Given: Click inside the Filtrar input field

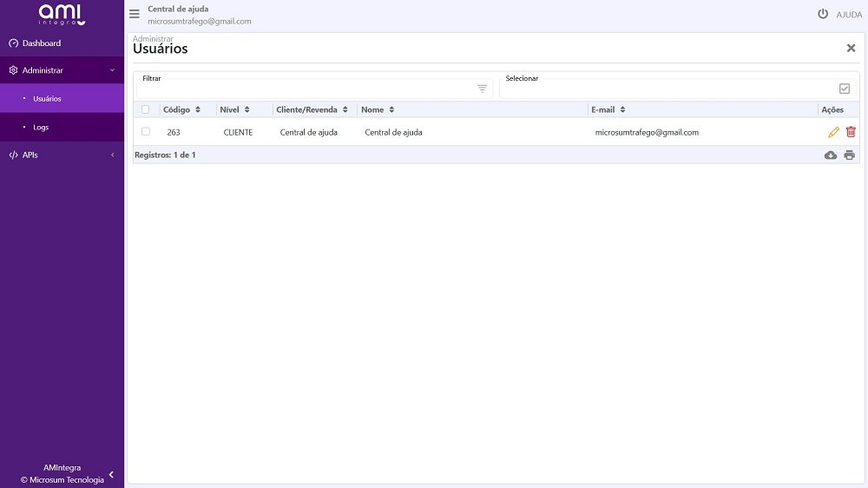Looking at the screenshot, I should 304,89.
